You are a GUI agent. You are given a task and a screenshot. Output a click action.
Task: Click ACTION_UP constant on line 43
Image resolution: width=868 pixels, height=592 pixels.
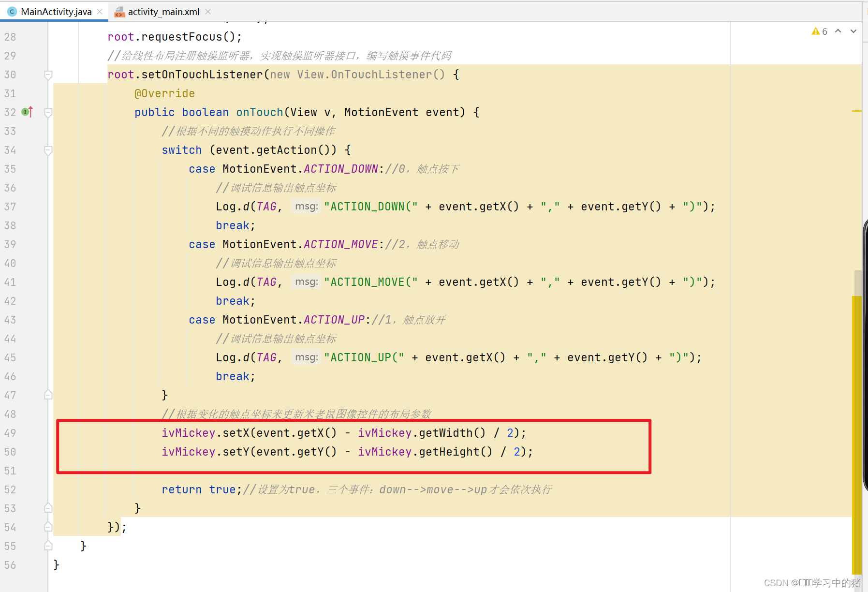click(334, 320)
